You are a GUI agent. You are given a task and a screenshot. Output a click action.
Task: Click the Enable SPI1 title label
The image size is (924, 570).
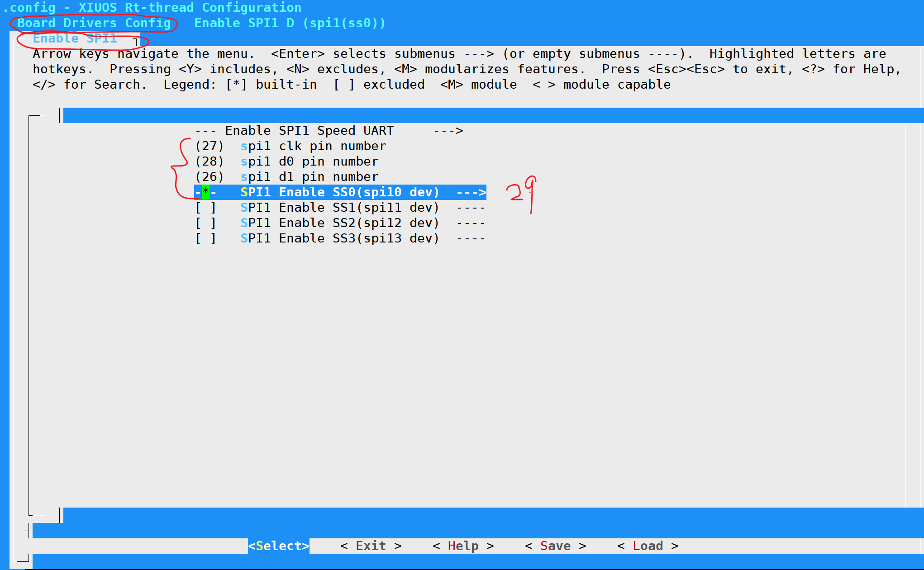pos(75,38)
